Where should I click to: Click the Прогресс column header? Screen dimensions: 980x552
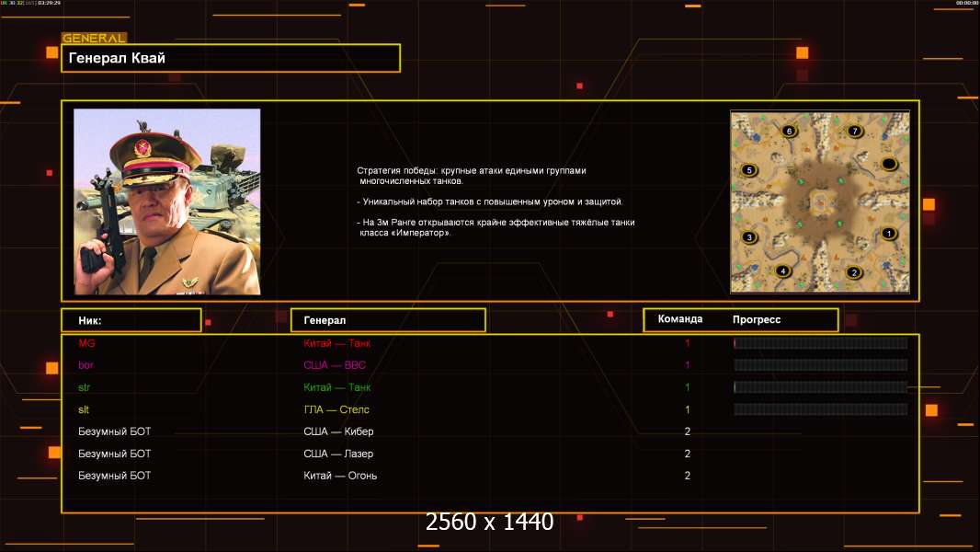pyautogui.click(x=757, y=319)
